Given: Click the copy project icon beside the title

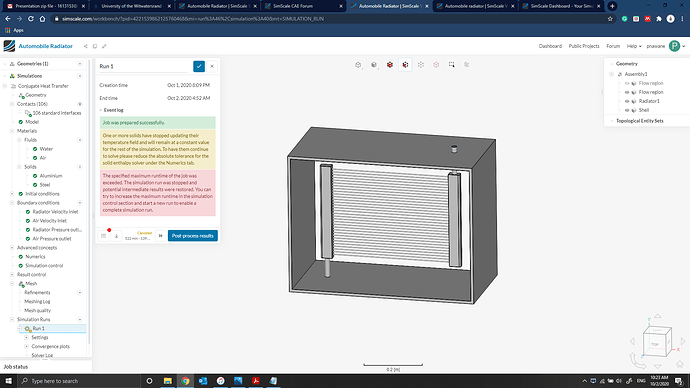Looking at the screenshot, I should click(95, 46).
